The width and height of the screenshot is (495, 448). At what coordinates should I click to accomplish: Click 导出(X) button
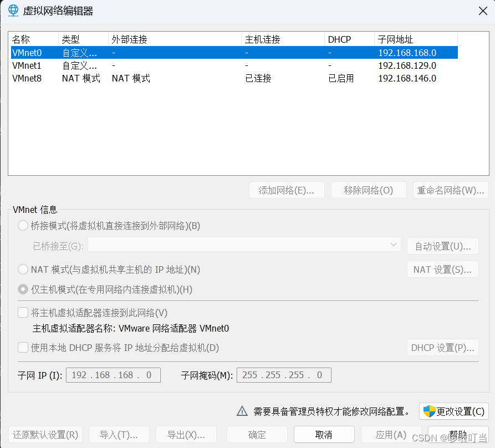tap(186, 435)
